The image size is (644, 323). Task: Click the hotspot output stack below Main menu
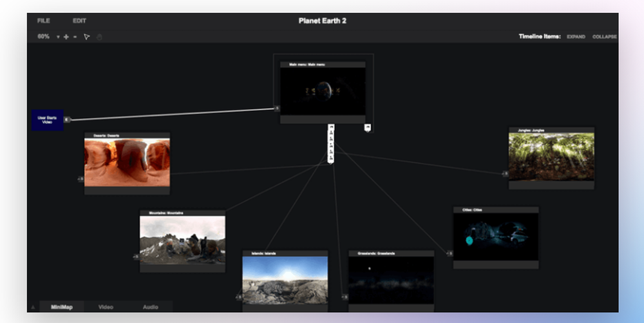(331, 144)
